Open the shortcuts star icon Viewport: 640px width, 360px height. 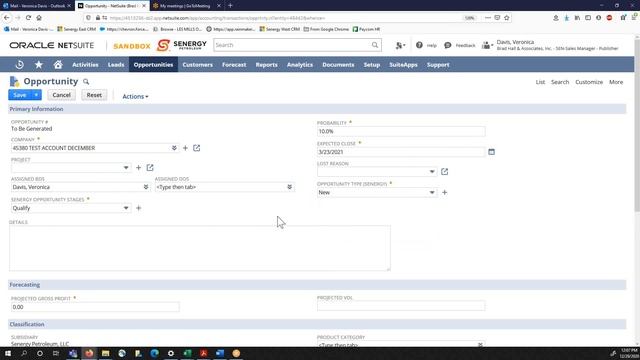(39, 64)
